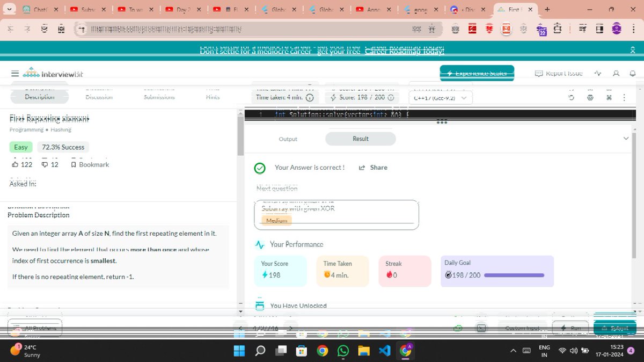Open the Subarray with given XOR question
644x362 pixels.
click(x=336, y=214)
